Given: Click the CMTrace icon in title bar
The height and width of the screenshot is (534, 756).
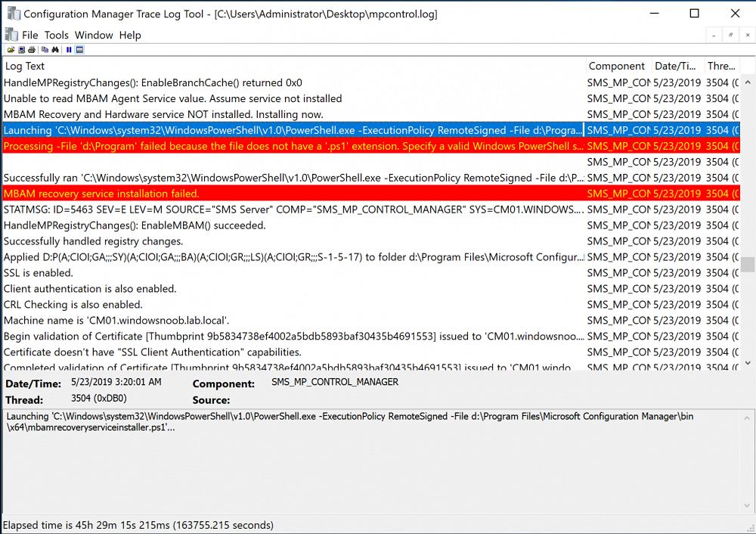Looking at the screenshot, I should 14,13.
